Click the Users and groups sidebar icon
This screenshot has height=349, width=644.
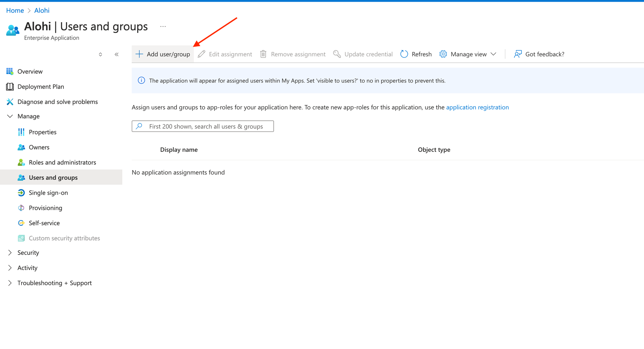pyautogui.click(x=21, y=177)
